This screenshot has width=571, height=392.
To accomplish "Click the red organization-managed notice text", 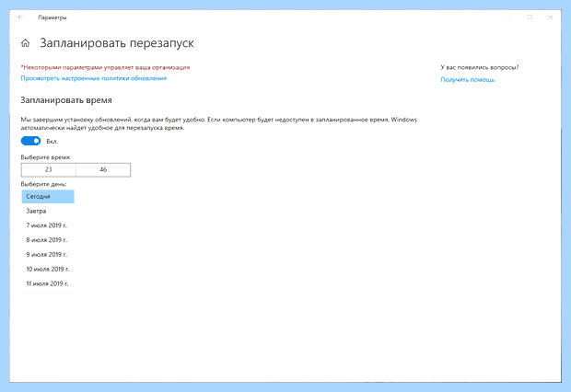I will (105, 67).
